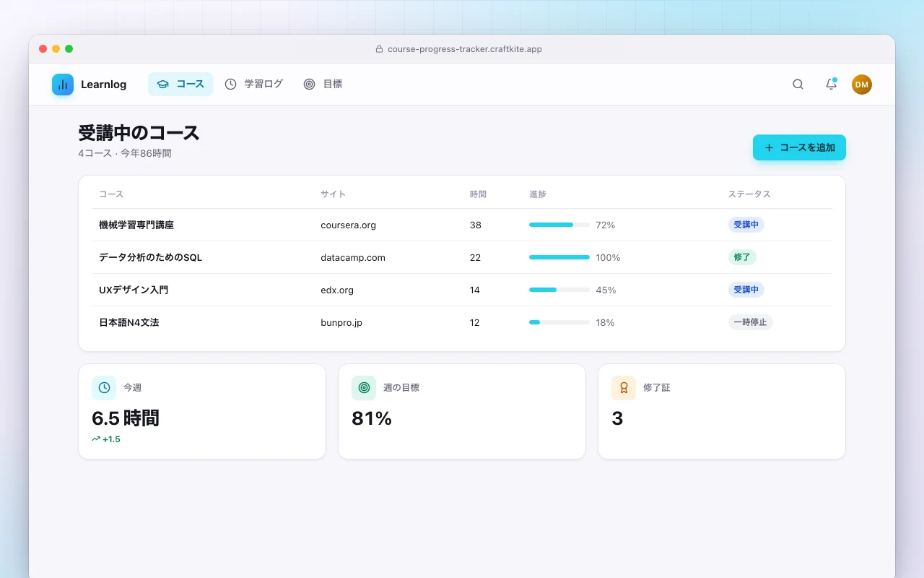Switch to the 学習ログ tab
This screenshot has height=578, width=924.
point(253,85)
